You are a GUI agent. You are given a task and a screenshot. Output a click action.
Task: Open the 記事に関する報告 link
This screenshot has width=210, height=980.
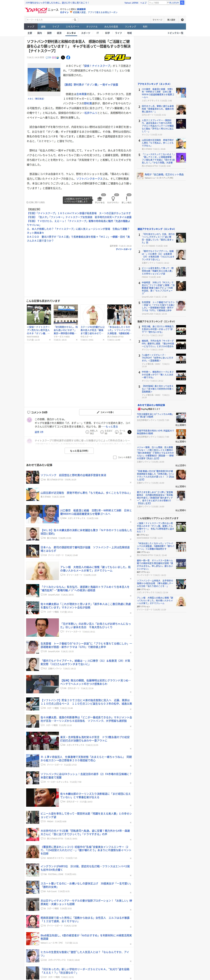[x=36, y=202]
